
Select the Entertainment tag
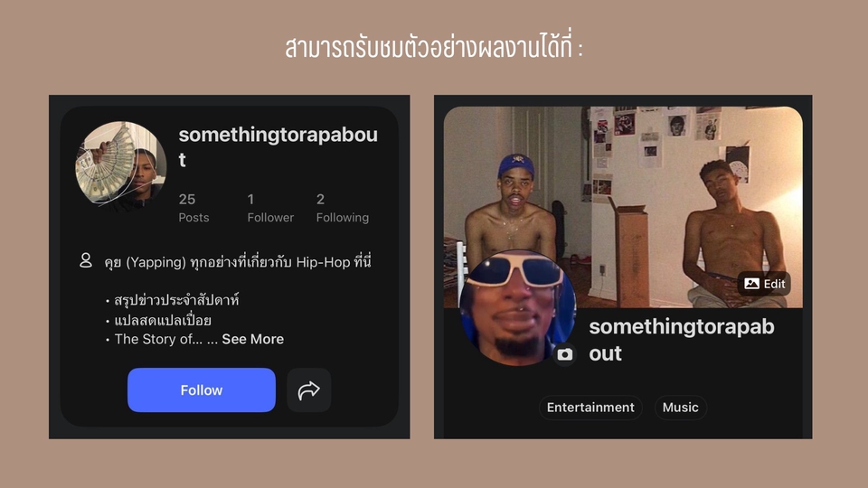pos(590,408)
